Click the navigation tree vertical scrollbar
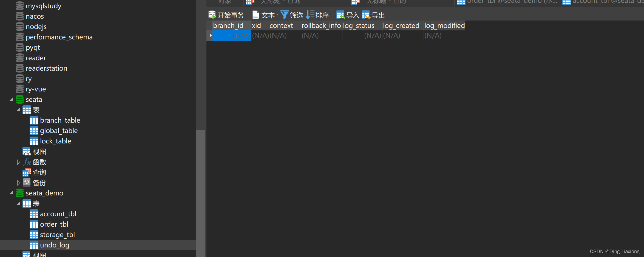 click(200, 193)
